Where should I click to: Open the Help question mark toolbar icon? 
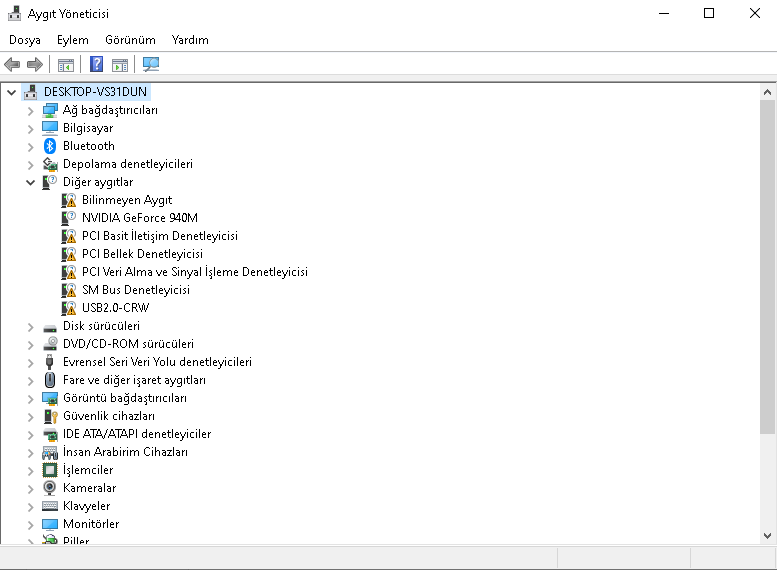point(97,64)
